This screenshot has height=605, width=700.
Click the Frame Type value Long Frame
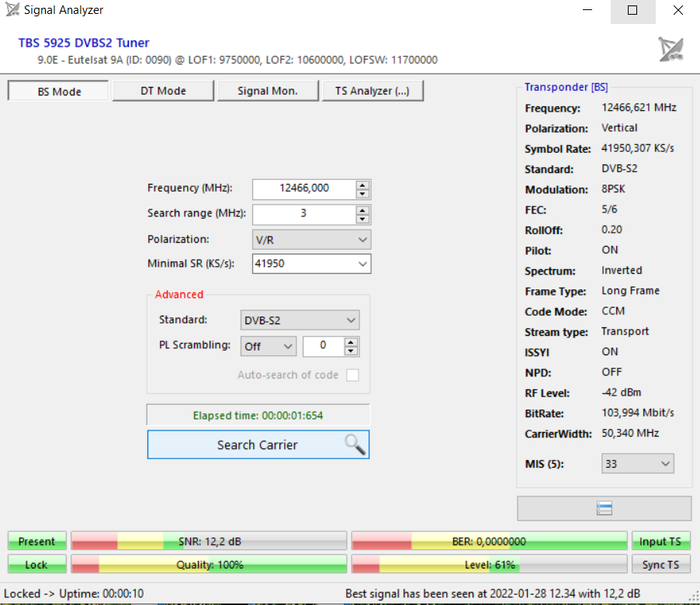pyautogui.click(x=630, y=290)
